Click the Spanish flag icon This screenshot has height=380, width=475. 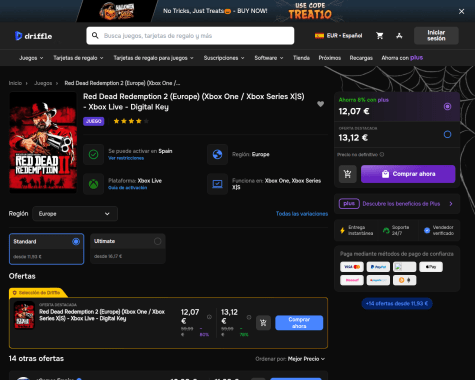pyautogui.click(x=319, y=36)
